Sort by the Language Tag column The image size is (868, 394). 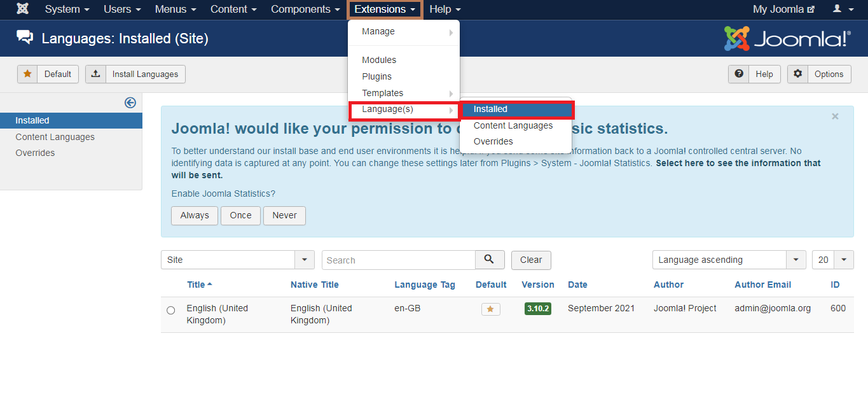click(425, 285)
